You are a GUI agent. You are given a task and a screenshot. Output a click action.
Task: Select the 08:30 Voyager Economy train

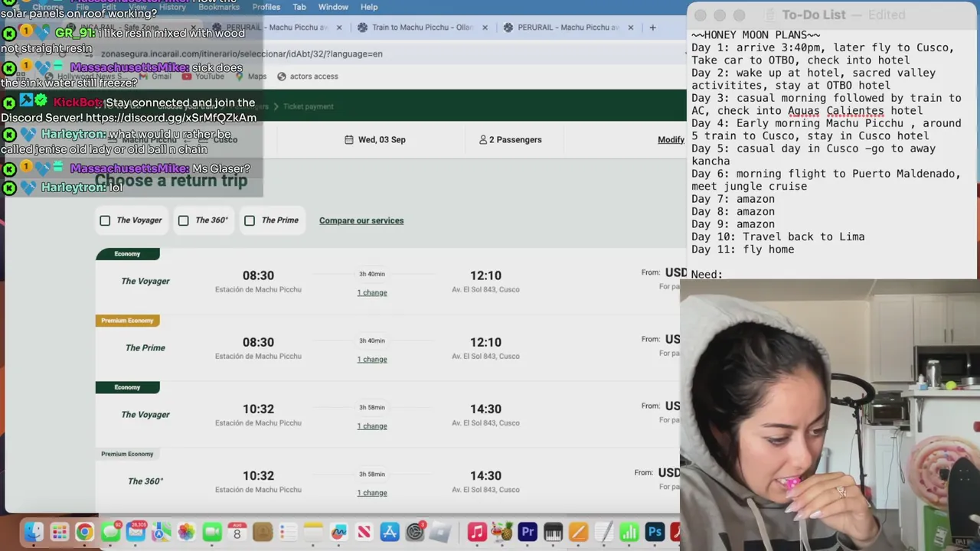387,281
